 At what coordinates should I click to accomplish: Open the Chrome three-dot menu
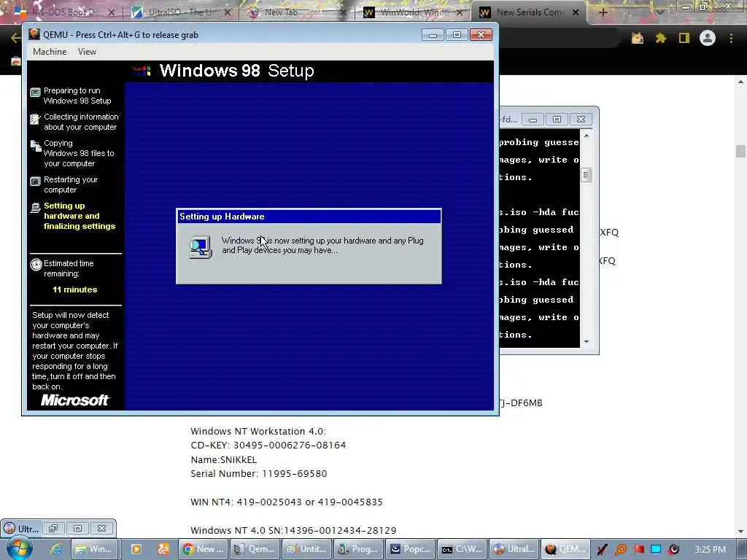(x=731, y=38)
